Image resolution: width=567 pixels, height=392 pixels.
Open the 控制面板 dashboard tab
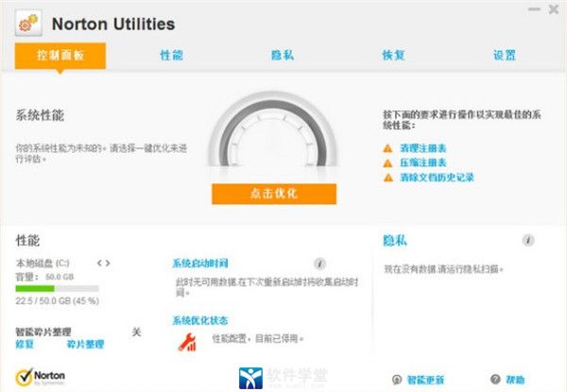click(x=60, y=56)
